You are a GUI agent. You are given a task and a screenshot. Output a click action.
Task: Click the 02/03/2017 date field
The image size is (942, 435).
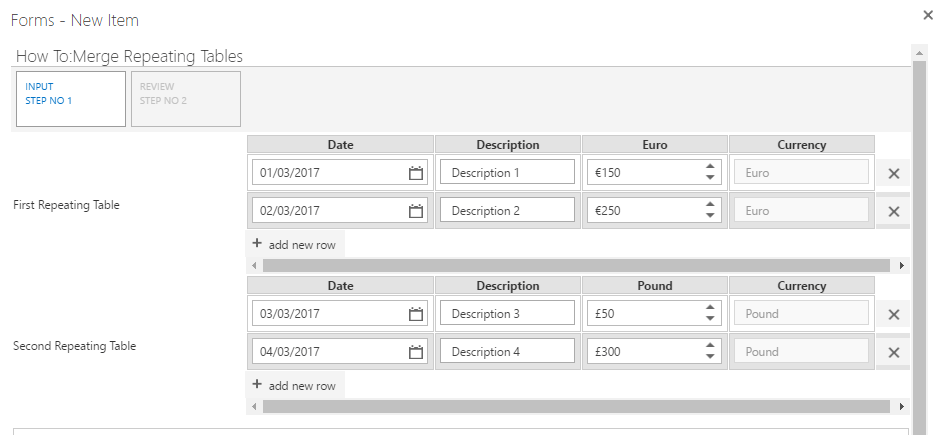(339, 211)
